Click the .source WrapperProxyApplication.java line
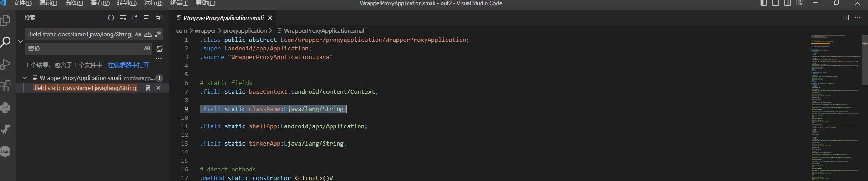The width and height of the screenshot is (868, 181). [x=266, y=57]
